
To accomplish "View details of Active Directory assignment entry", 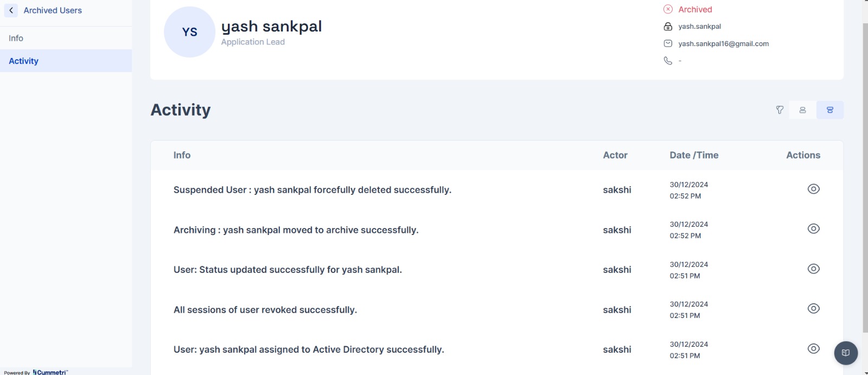I will click(813, 348).
